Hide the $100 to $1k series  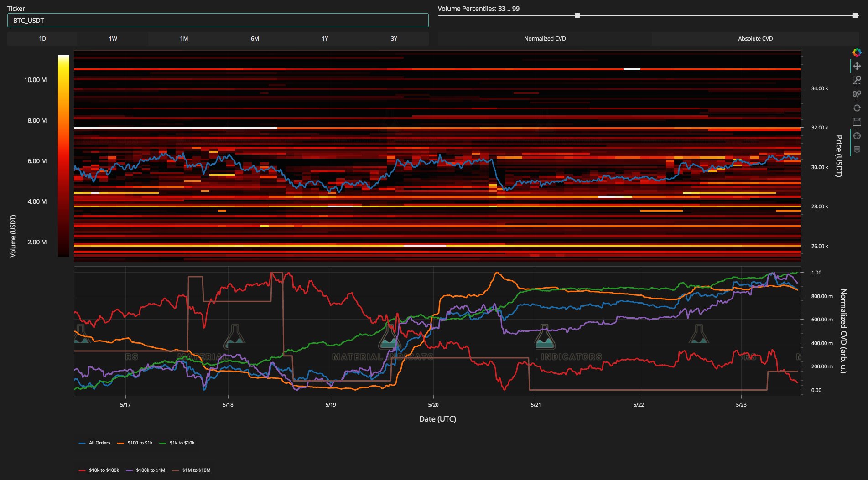click(x=135, y=443)
